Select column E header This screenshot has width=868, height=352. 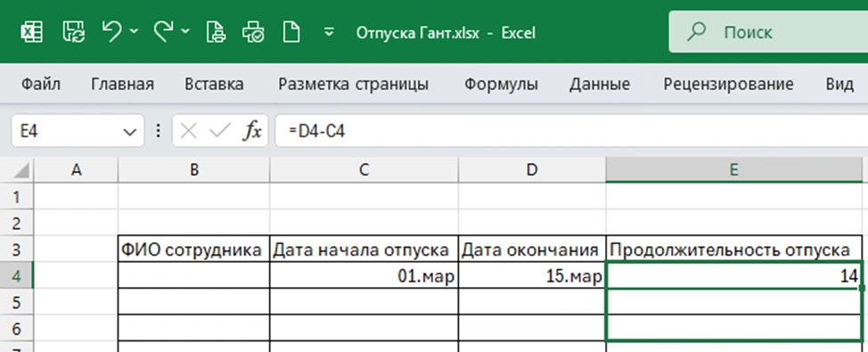(733, 170)
